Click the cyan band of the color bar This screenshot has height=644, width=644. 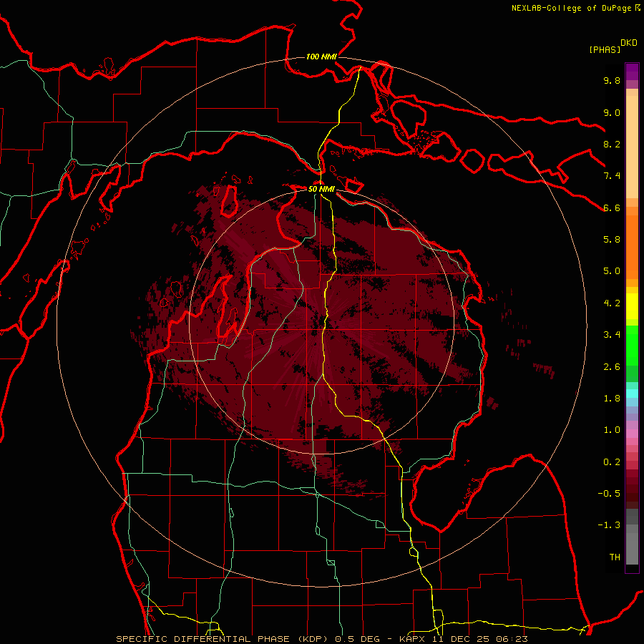click(x=632, y=394)
